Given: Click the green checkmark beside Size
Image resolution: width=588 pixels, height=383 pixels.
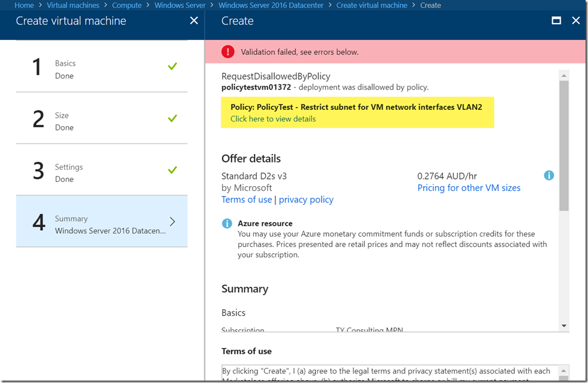Looking at the screenshot, I should [x=172, y=118].
